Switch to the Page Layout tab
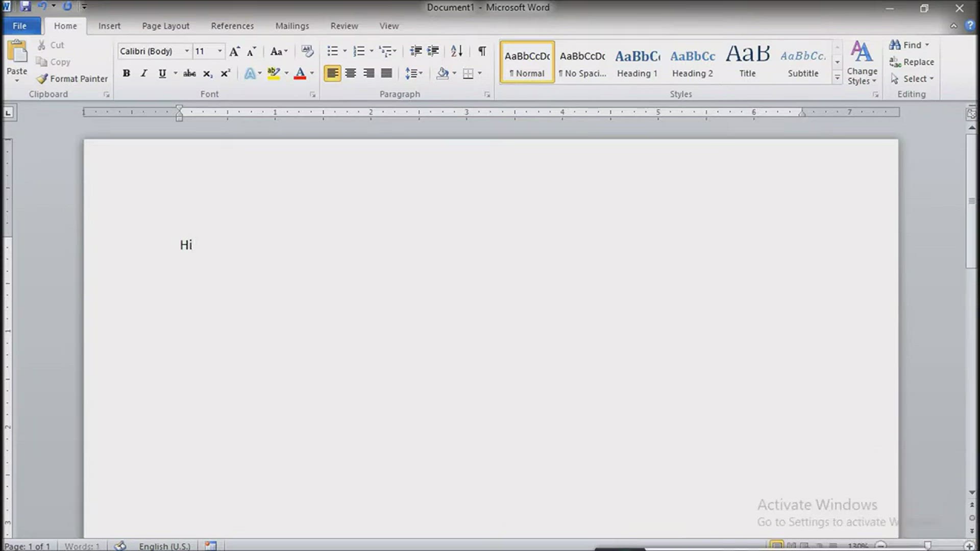The image size is (980, 551). pyautogui.click(x=165, y=26)
